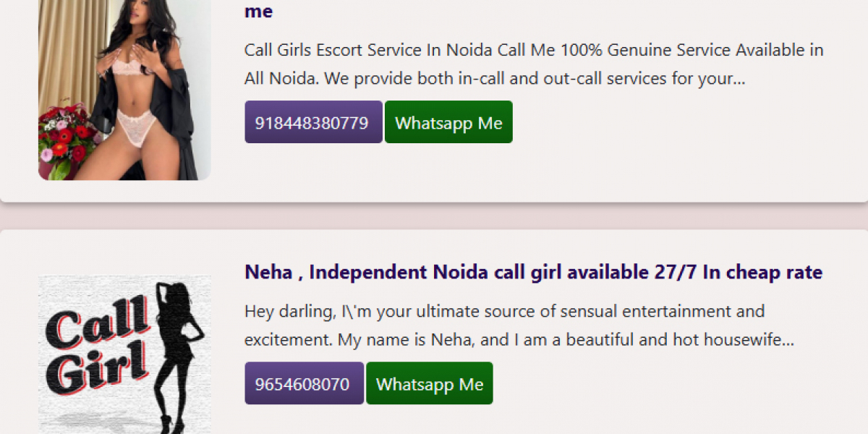Viewport: 868px width, 434px height.
Task: Click the word "Neha" in second title
Action: pyautogui.click(x=268, y=272)
